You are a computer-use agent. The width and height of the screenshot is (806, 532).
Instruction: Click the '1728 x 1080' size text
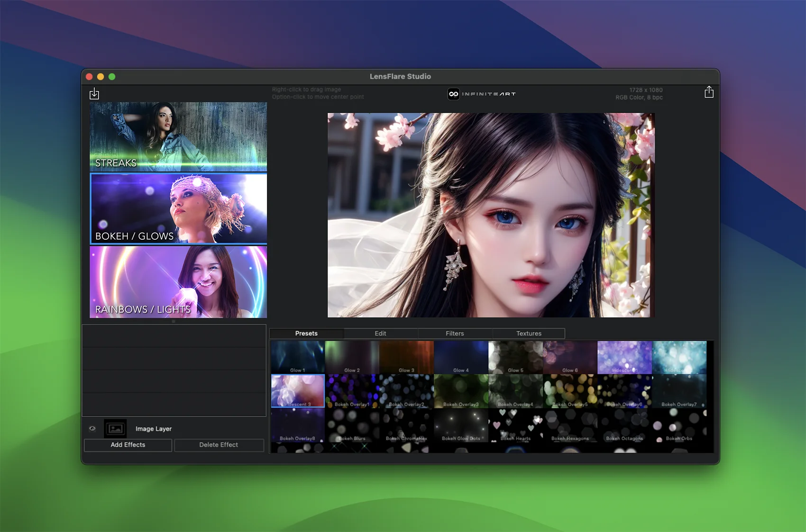coord(646,90)
